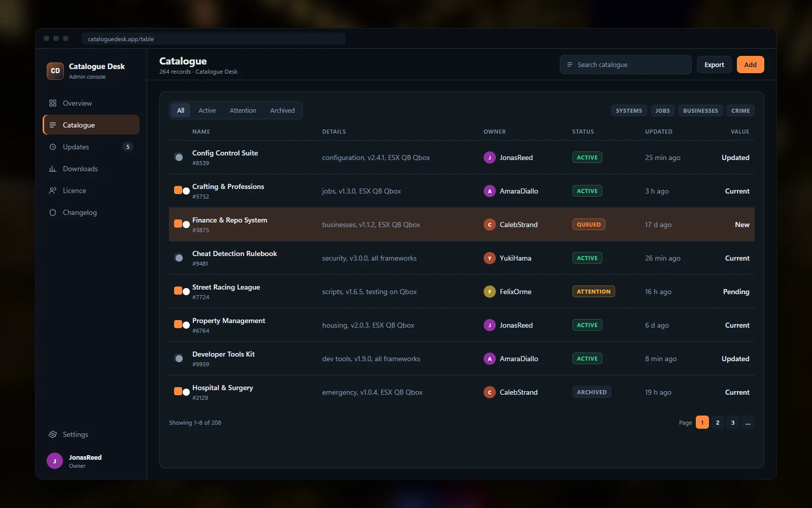Switch to the Active tab
Screen dimensions: 812x508
click(x=207, y=110)
